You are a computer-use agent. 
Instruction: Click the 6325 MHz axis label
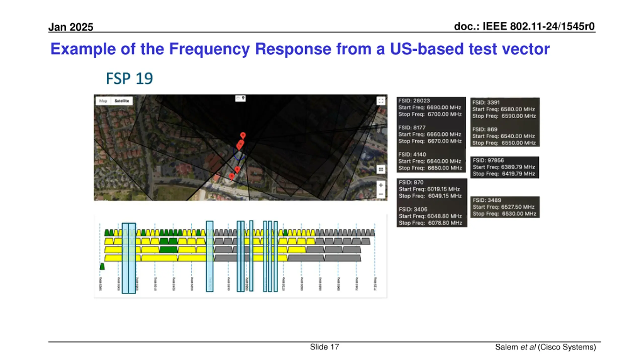tap(192, 284)
